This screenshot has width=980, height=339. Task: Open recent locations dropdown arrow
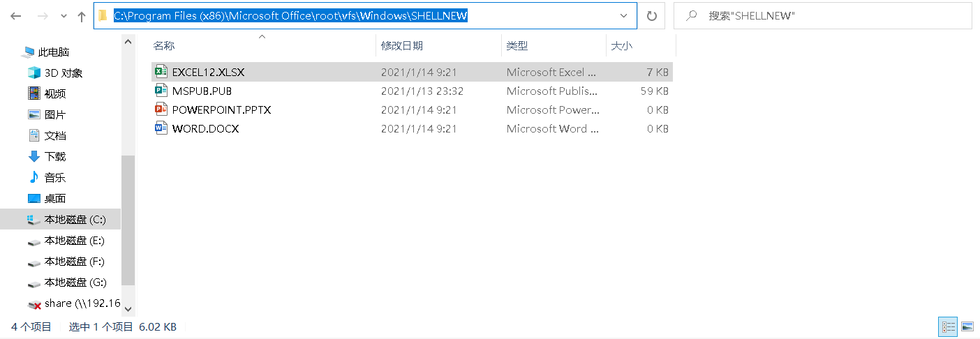click(64, 16)
